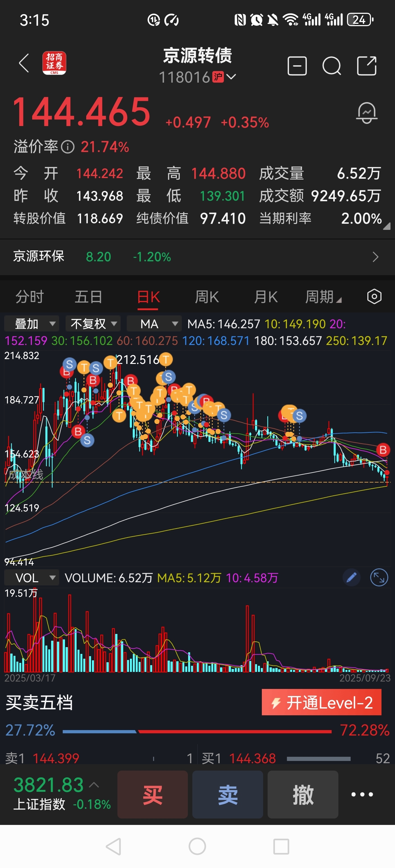Open the search magnifier icon
The width and height of the screenshot is (395, 868).
pyautogui.click(x=332, y=66)
